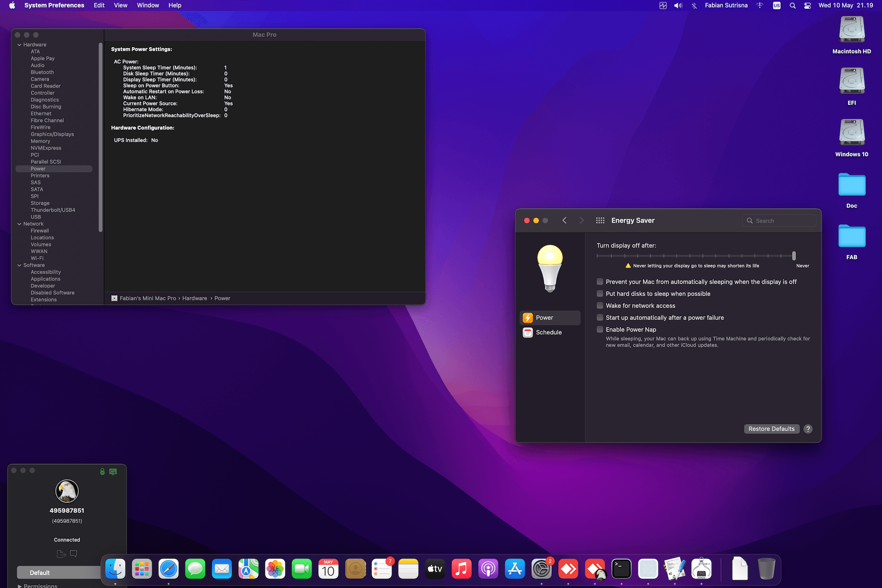The height and width of the screenshot is (588, 882).
Task: Open Trash in the dock
Action: pyautogui.click(x=767, y=569)
